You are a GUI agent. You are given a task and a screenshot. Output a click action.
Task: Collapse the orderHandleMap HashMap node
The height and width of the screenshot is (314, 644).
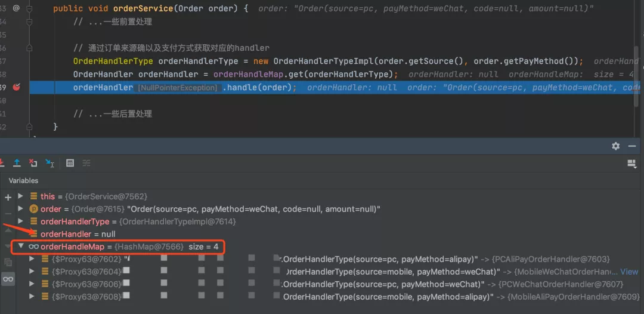click(20, 246)
